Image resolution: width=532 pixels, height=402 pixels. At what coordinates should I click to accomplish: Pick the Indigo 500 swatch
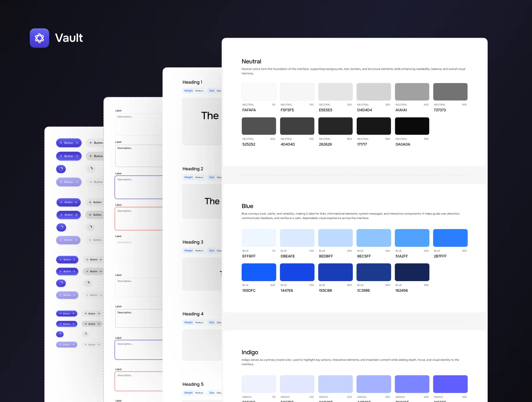[450, 384]
